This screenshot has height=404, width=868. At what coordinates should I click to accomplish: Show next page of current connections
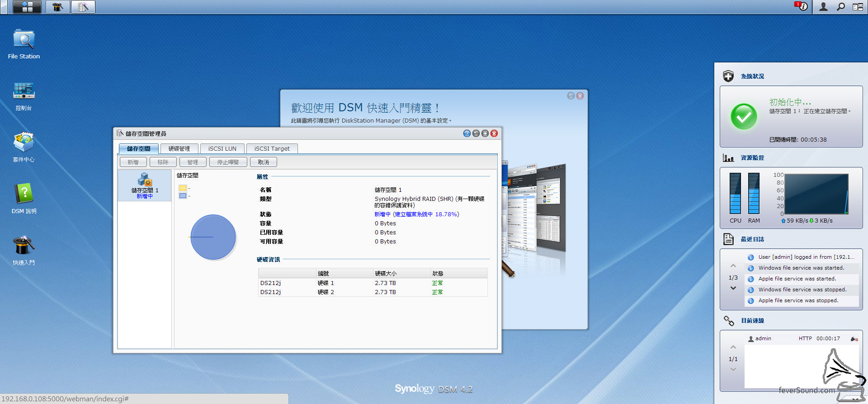pyautogui.click(x=733, y=370)
